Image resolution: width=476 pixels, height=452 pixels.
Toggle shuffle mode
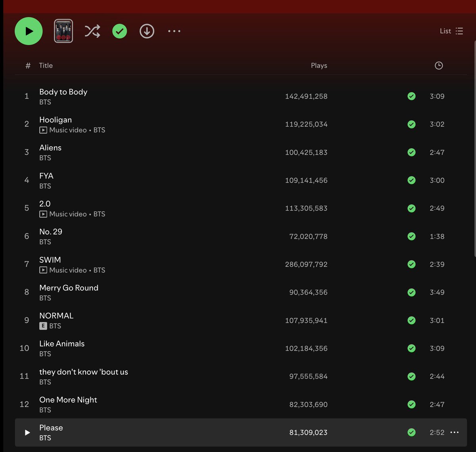point(92,31)
